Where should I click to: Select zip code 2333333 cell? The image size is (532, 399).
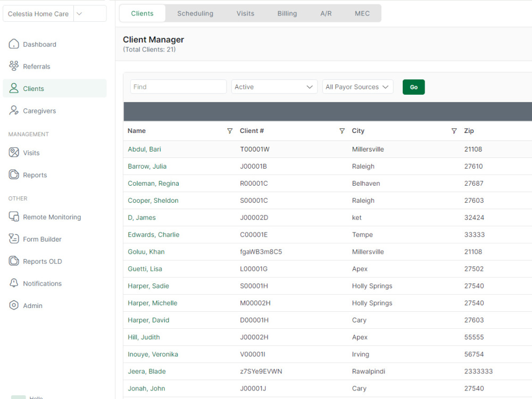coord(478,371)
